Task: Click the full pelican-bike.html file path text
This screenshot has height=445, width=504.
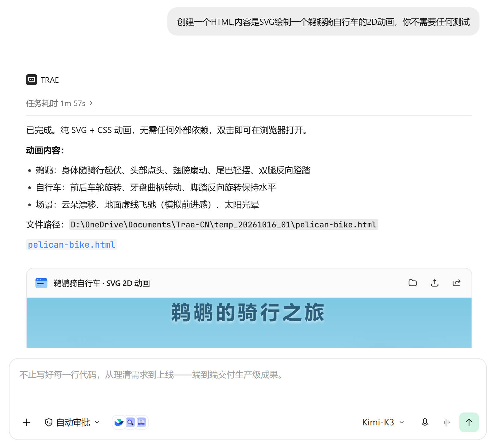Action: [x=224, y=225]
